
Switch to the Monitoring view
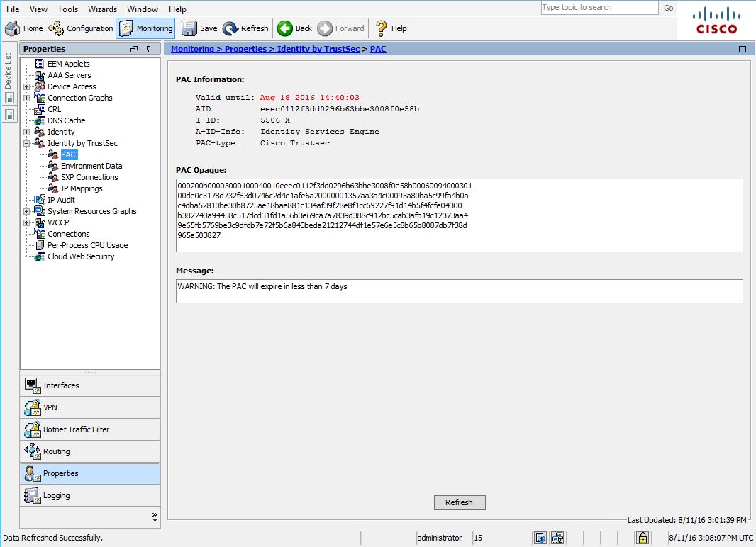pos(145,28)
